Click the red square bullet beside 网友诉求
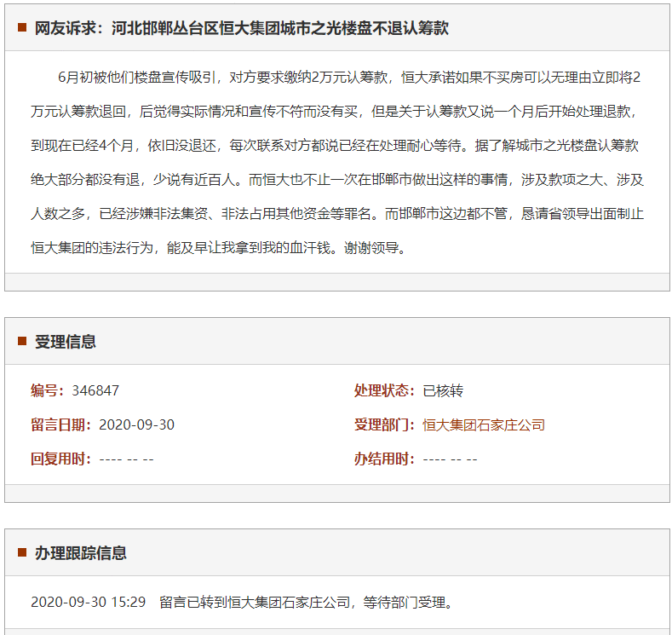Screen dimensions: 672x635 pos(22,28)
